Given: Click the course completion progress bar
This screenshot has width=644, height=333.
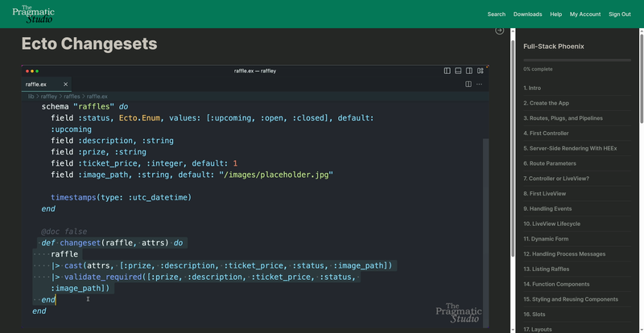Looking at the screenshot, I should click(x=576, y=60).
